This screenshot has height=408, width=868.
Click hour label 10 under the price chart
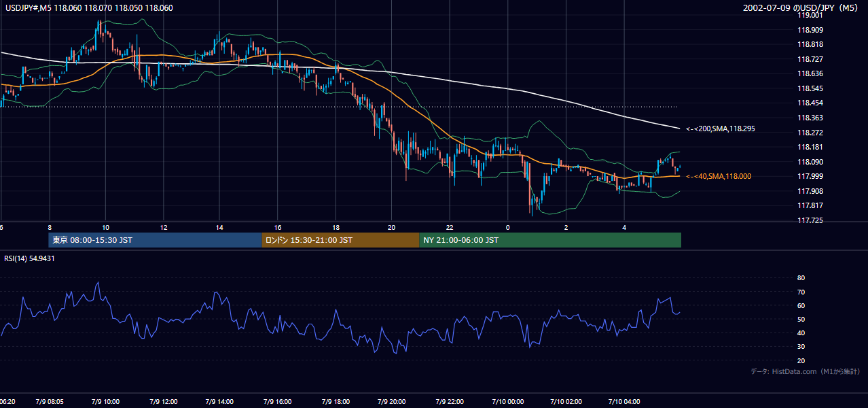click(105, 227)
